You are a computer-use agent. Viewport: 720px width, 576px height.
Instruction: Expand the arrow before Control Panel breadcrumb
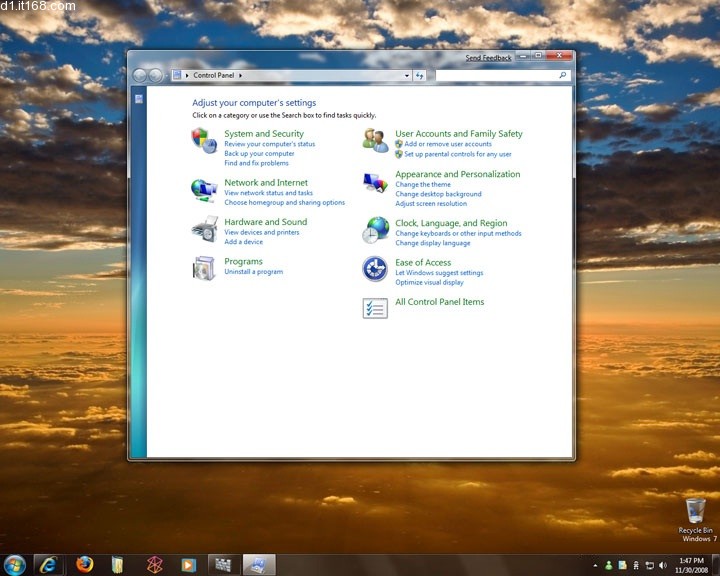(x=187, y=75)
